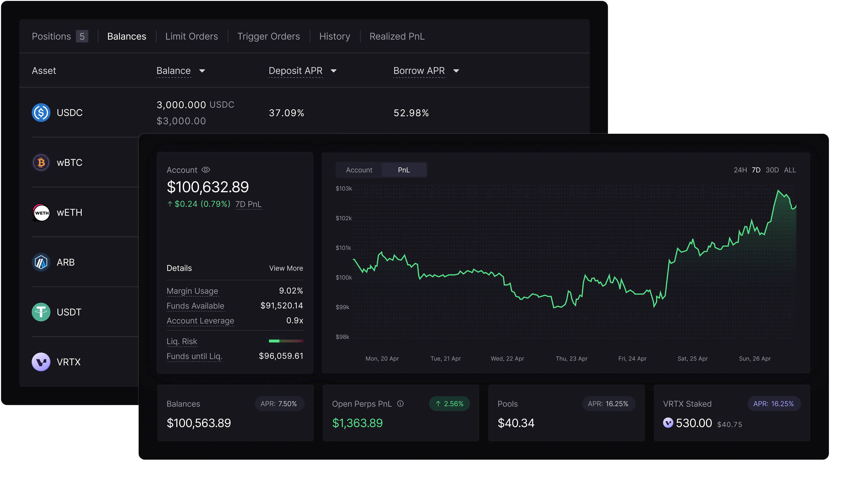Click the info icon beside Open Perps PnL
Image resolution: width=868 pixels, height=494 pixels.
400,403
